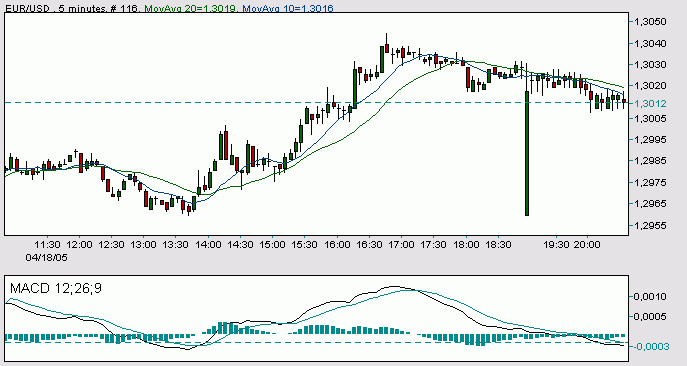687x366 pixels.
Task: Click the 1,3050 price axis label
Action: pyautogui.click(x=650, y=22)
